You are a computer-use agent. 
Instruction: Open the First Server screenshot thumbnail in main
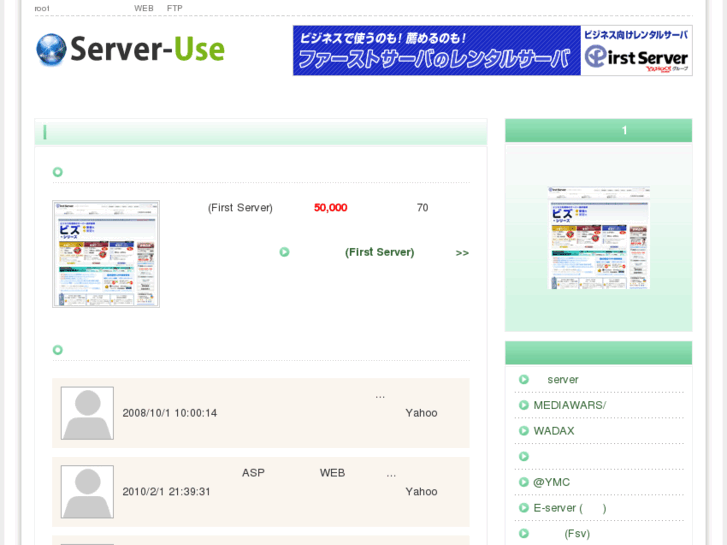coord(106,254)
